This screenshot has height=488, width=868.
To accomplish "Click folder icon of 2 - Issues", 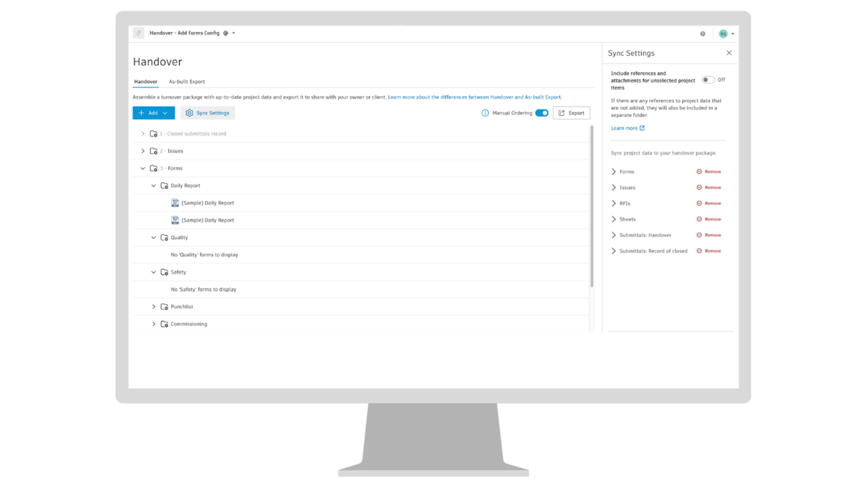I will [x=154, y=151].
